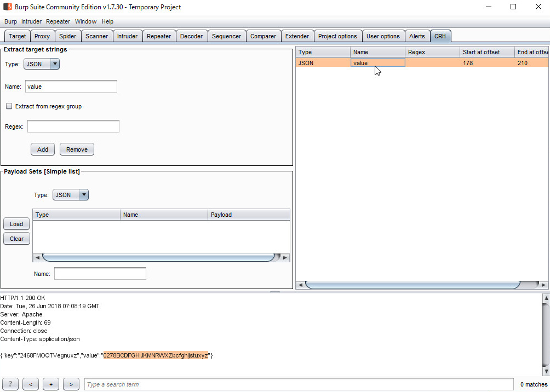Click the 178 start offset cell
Image resolution: width=550 pixels, height=392 pixels.
(487, 63)
